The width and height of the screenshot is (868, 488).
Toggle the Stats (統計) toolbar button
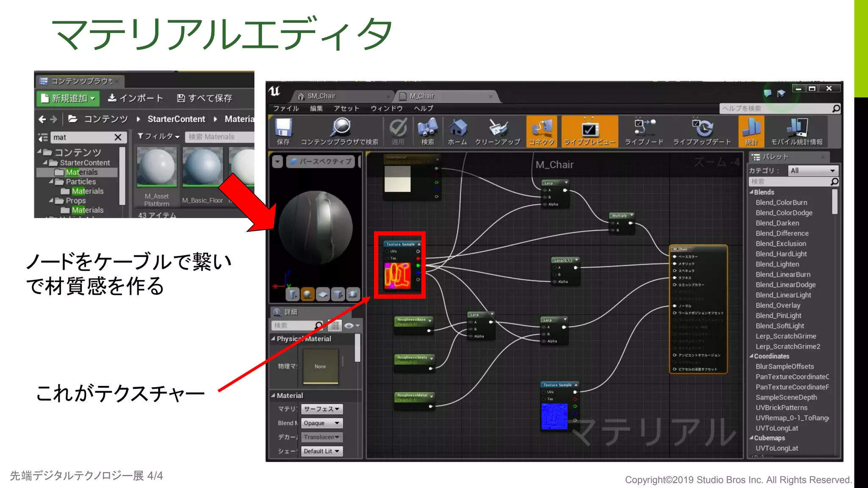coord(751,131)
